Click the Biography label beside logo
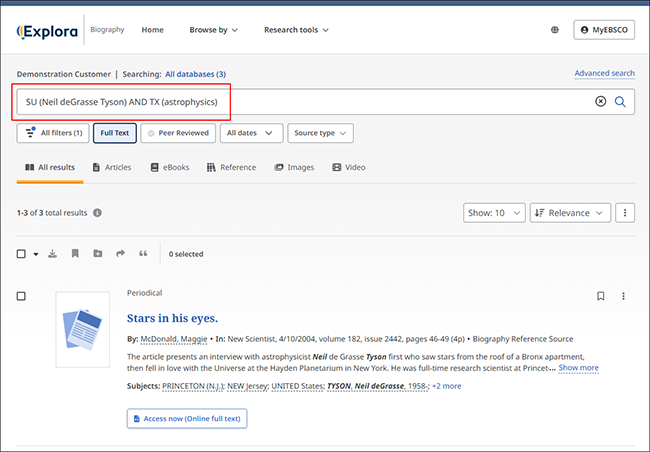The width and height of the screenshot is (650, 452). coord(107,30)
